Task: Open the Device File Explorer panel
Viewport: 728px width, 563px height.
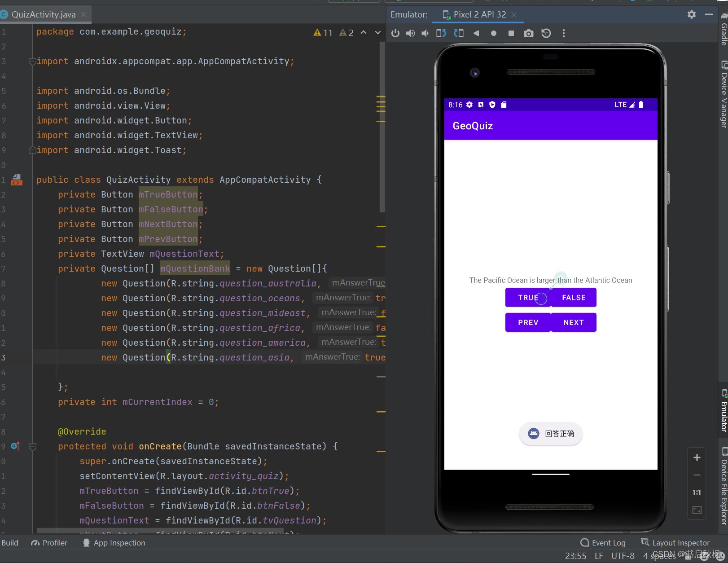Action: [x=724, y=486]
